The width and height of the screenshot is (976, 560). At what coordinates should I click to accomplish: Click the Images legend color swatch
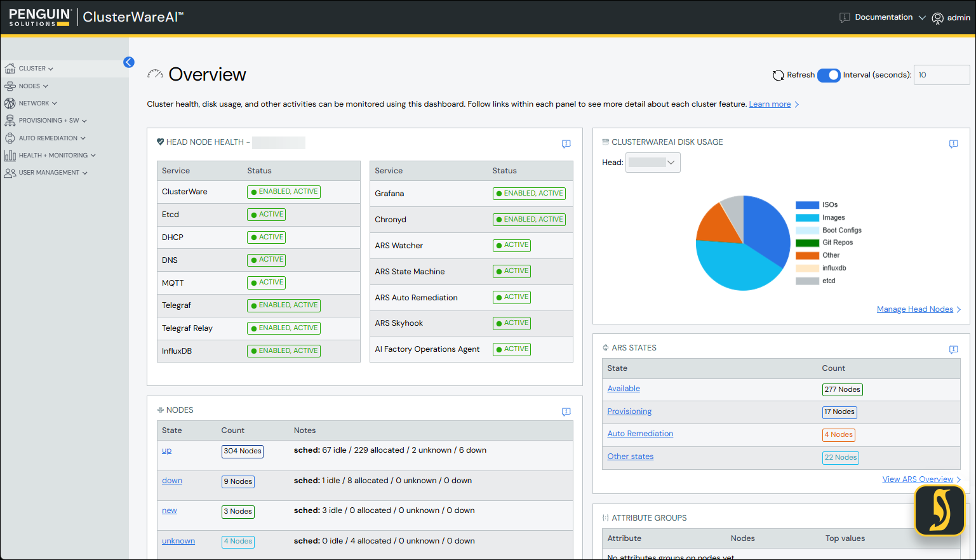(807, 218)
